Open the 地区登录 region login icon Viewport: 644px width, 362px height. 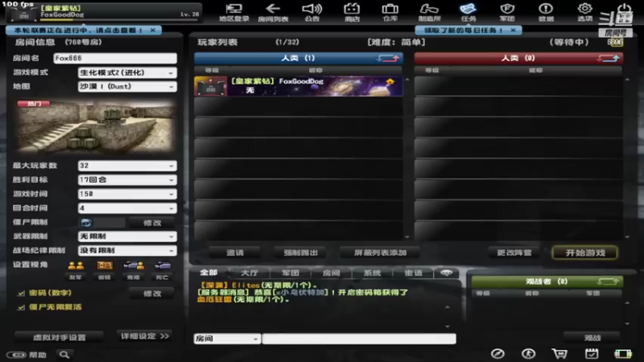point(234,12)
